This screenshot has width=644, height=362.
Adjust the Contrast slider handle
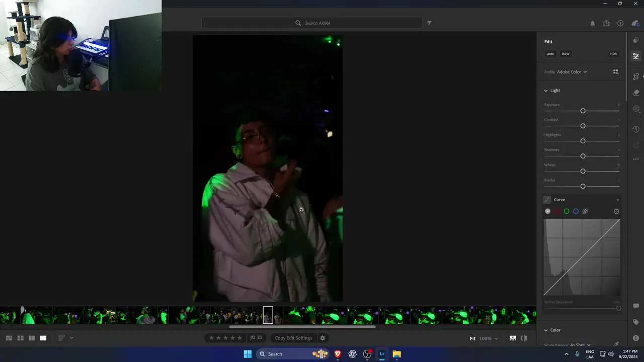(583, 126)
